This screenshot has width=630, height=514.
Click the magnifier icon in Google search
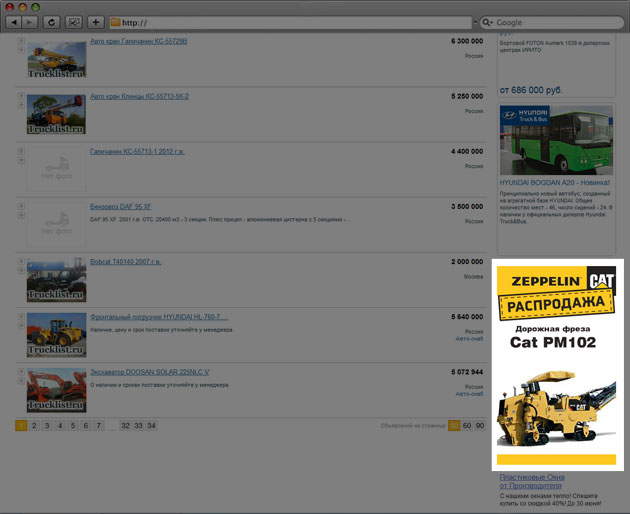487,23
